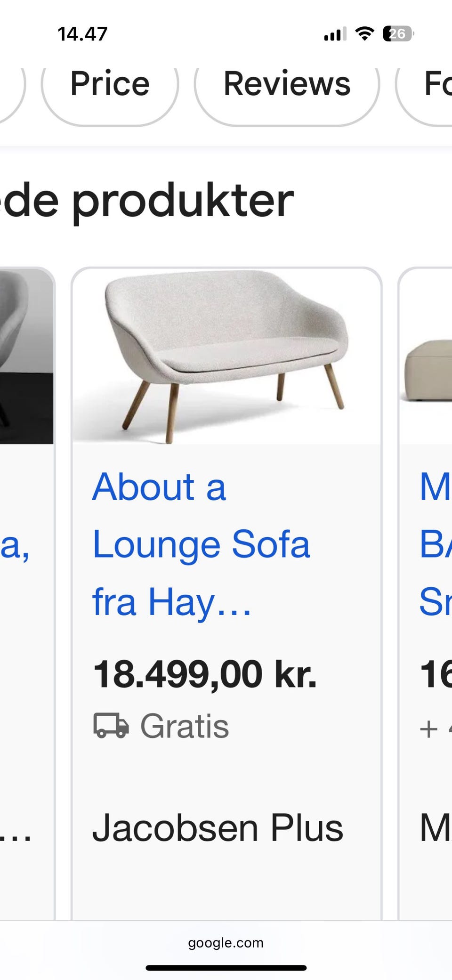Tap the google.com address bar
The height and width of the screenshot is (980, 452).
coord(226,943)
